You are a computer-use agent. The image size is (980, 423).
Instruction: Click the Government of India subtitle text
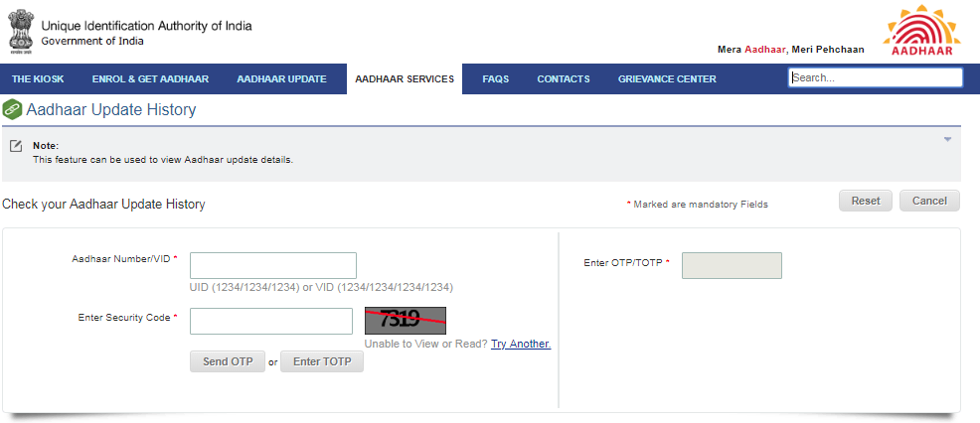coord(92,42)
